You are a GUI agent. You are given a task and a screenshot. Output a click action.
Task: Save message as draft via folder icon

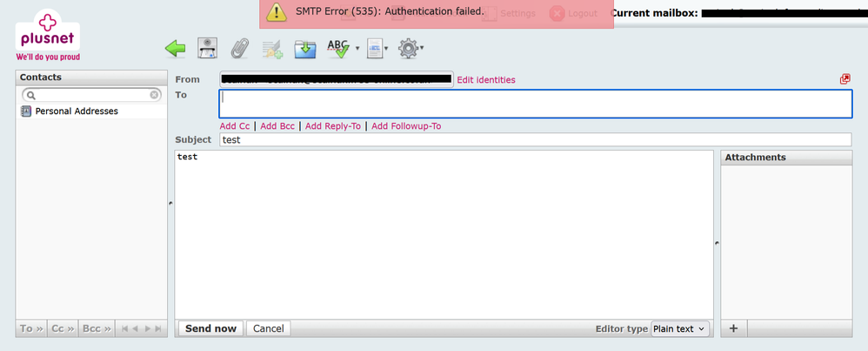click(304, 49)
